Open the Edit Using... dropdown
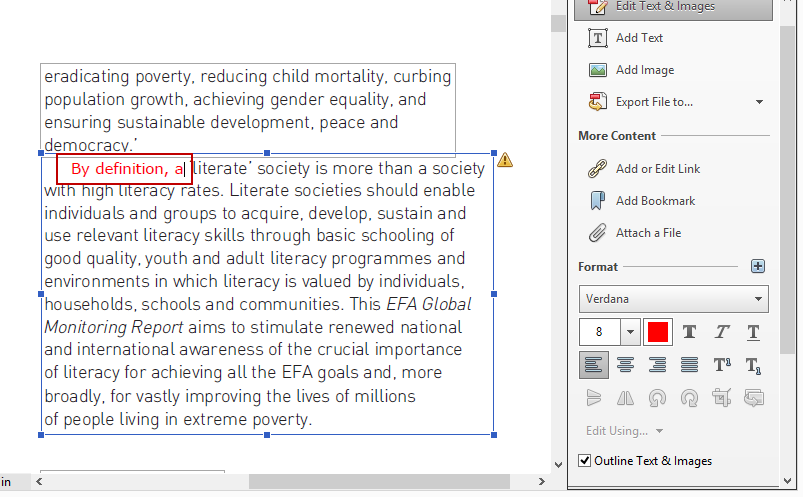 (x=624, y=431)
